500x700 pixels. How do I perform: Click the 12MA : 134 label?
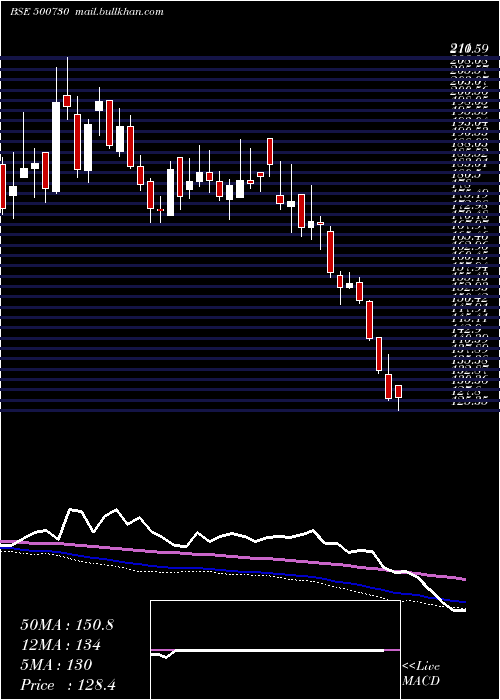60,645
